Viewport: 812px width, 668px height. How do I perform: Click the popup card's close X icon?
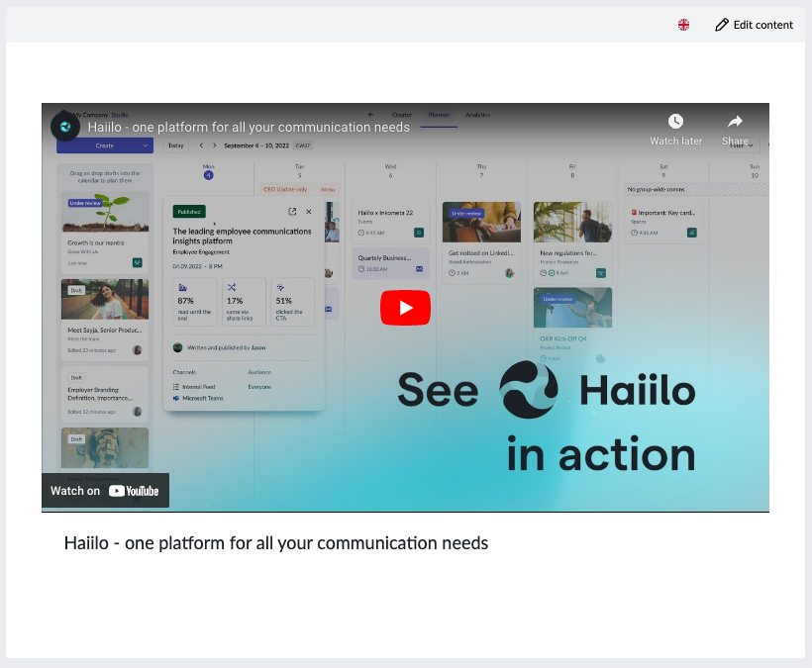pyautogui.click(x=308, y=212)
